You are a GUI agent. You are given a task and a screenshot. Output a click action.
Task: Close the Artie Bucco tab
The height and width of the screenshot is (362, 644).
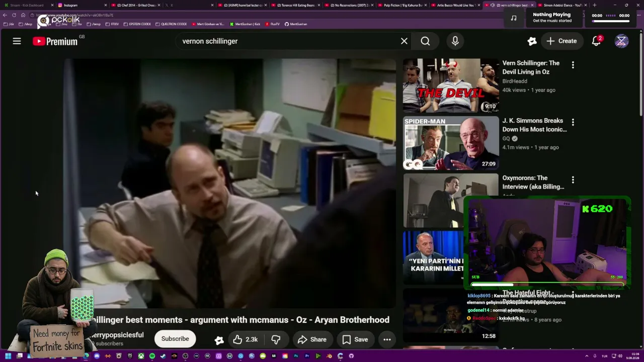(x=478, y=5)
